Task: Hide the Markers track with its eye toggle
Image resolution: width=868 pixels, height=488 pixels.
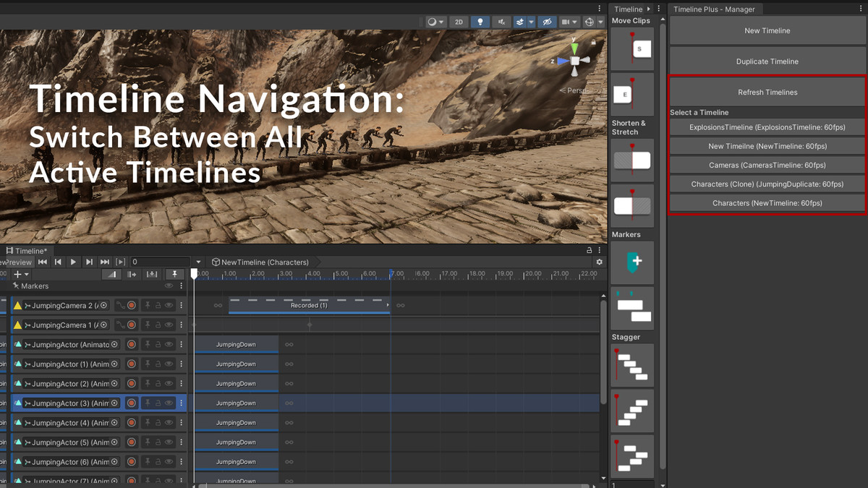Action: [169, 286]
